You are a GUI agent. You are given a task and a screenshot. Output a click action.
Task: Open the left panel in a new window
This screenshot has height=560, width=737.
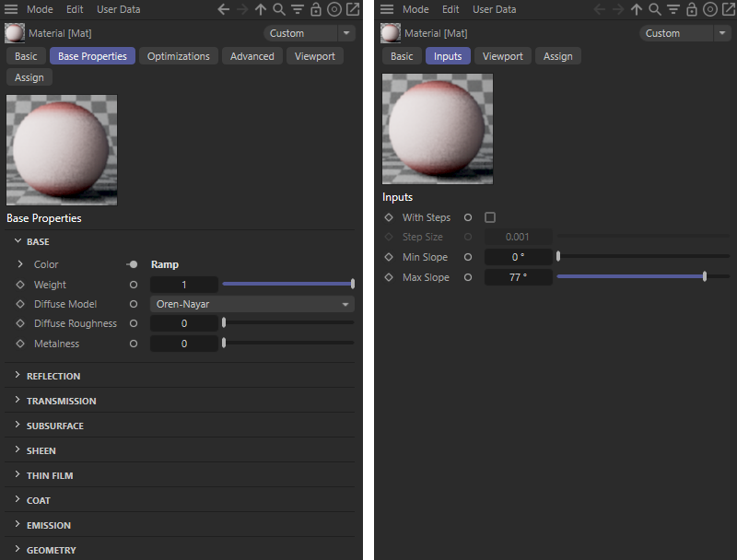point(353,9)
